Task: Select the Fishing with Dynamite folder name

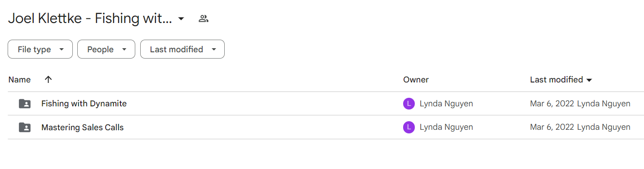Action: click(x=84, y=104)
